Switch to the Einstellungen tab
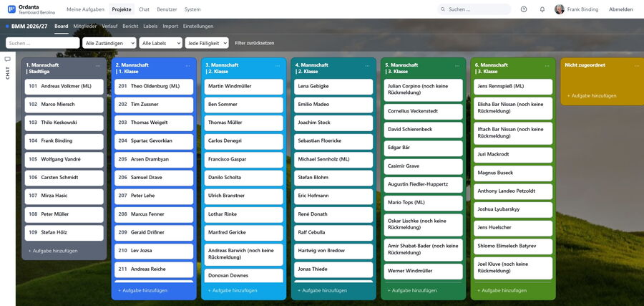The height and width of the screenshot is (306, 644). click(x=198, y=26)
